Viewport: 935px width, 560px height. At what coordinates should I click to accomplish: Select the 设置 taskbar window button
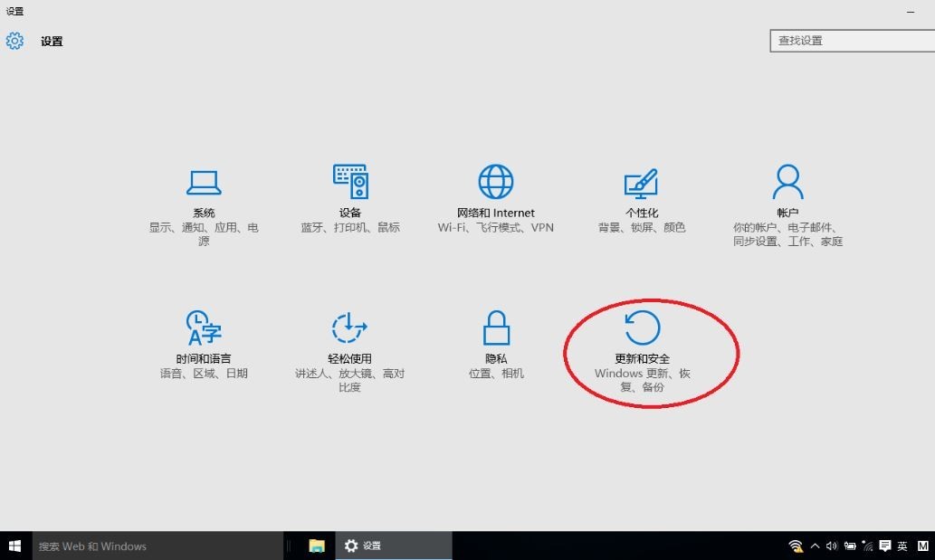[x=394, y=546]
